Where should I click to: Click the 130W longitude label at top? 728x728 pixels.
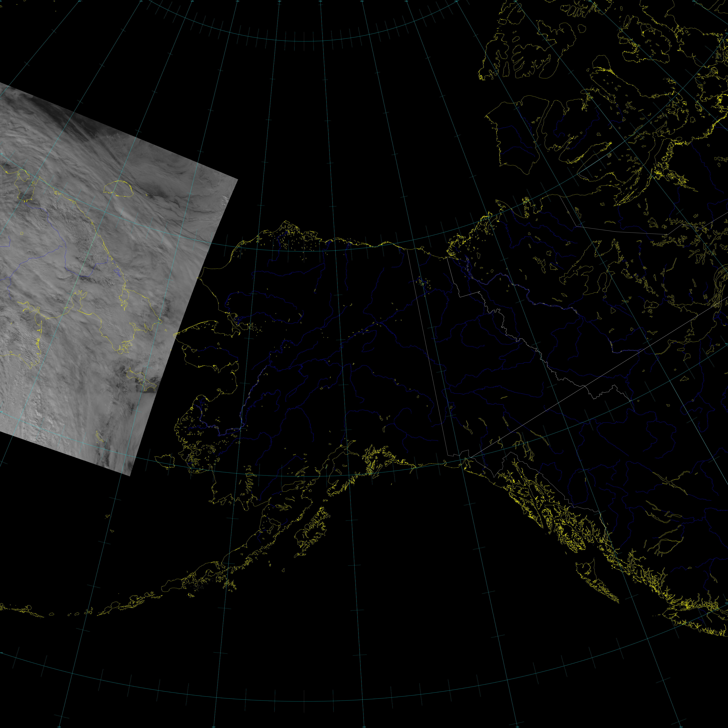click(x=406, y=1)
